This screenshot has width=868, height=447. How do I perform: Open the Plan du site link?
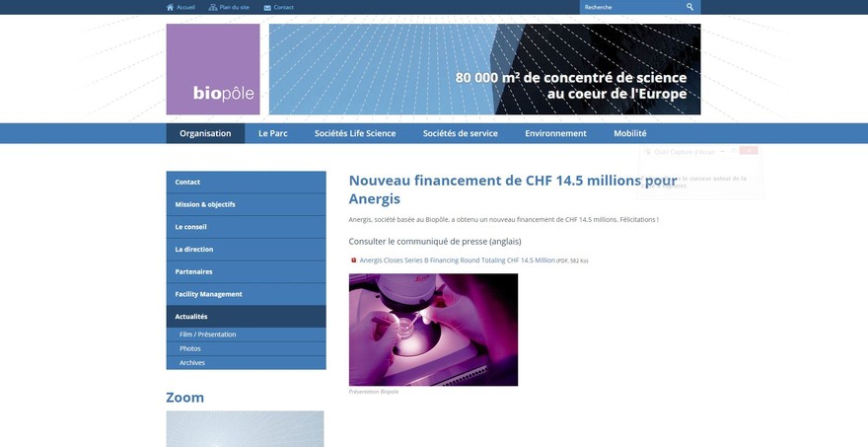[234, 7]
